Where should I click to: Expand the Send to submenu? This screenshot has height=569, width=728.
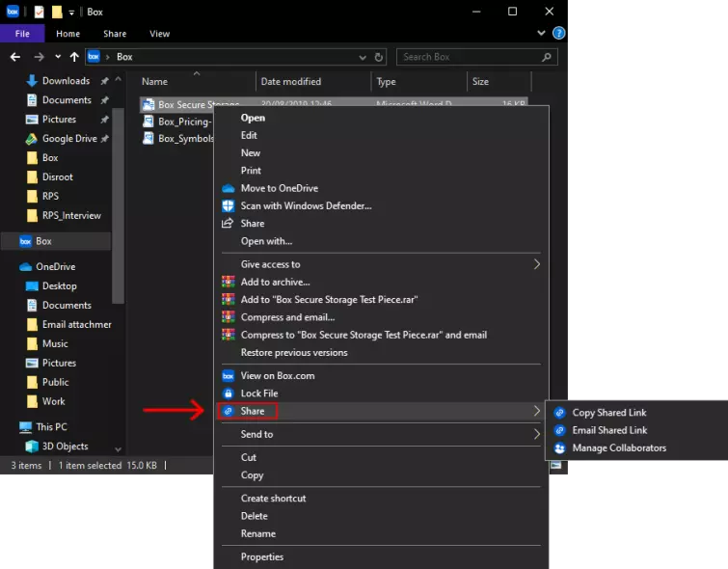pos(382,434)
